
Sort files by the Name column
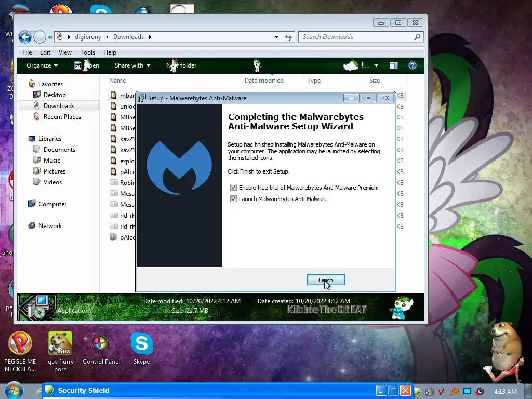(117, 81)
